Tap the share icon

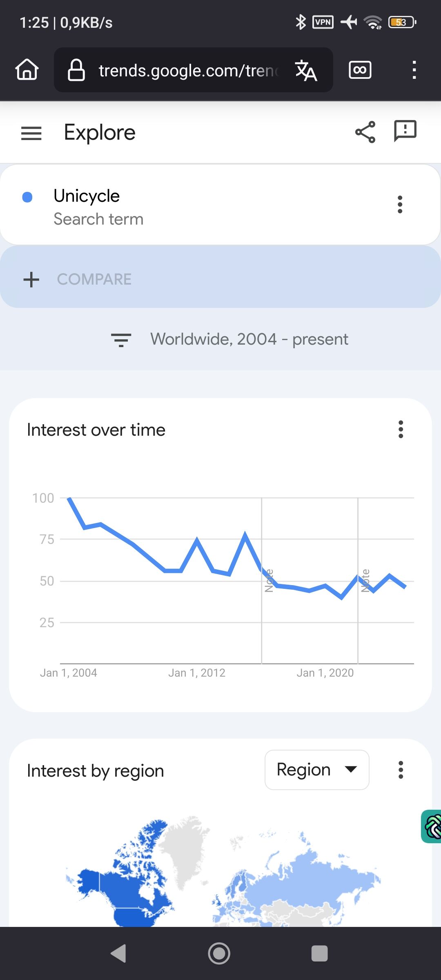365,132
